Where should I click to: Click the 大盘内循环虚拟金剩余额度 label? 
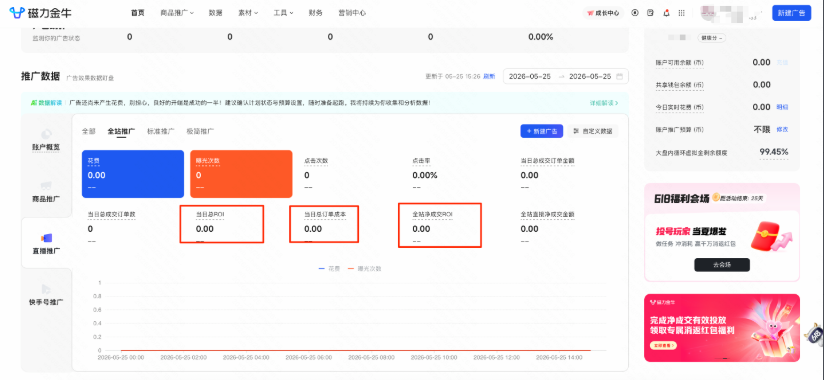click(x=691, y=153)
